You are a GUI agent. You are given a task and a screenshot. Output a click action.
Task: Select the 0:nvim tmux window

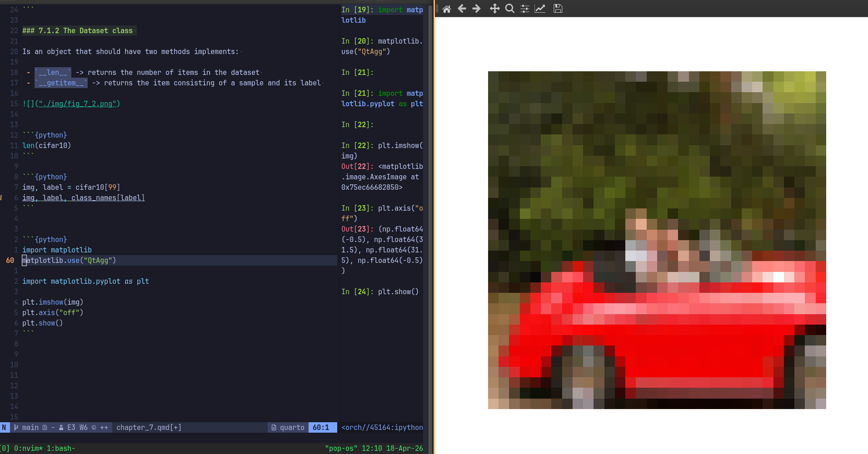[x=28, y=448]
